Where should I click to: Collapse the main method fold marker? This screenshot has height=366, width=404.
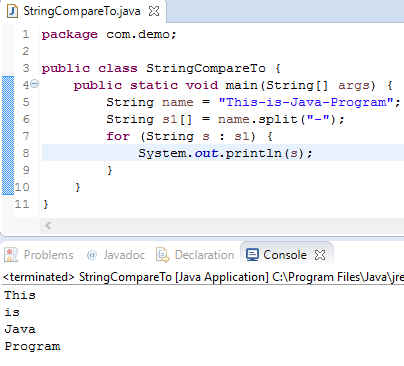35,83
